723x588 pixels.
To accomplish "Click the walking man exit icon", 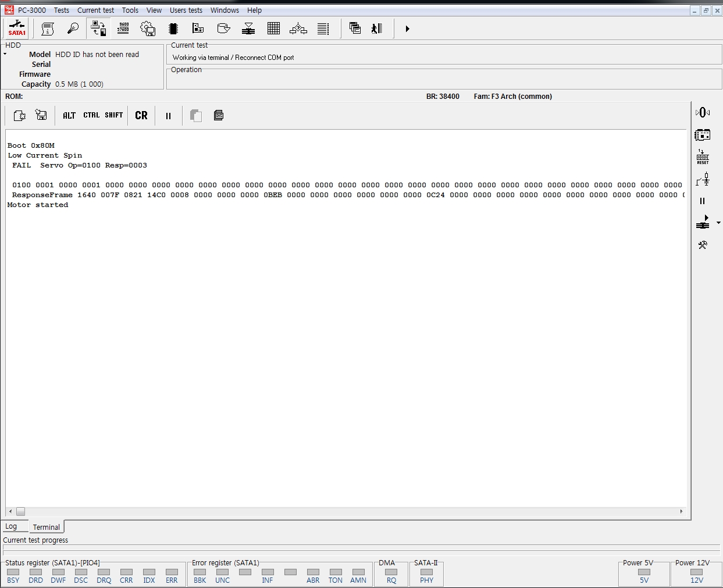I will [x=377, y=28].
